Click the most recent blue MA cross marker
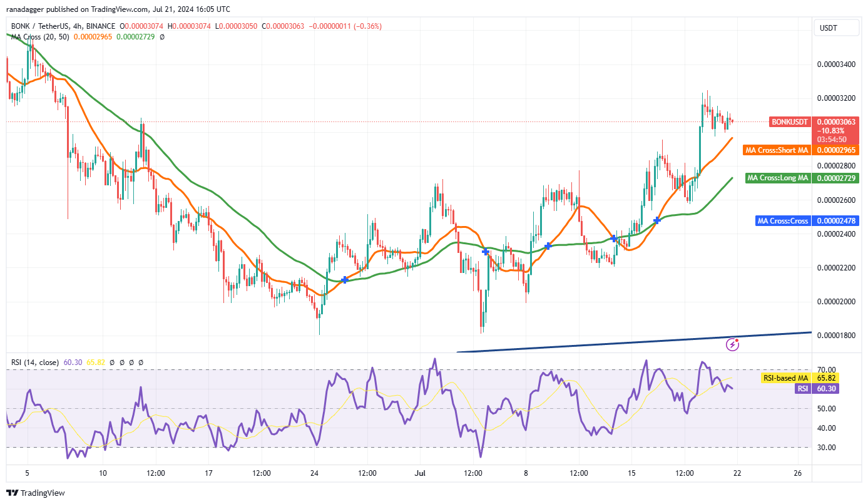 (657, 220)
